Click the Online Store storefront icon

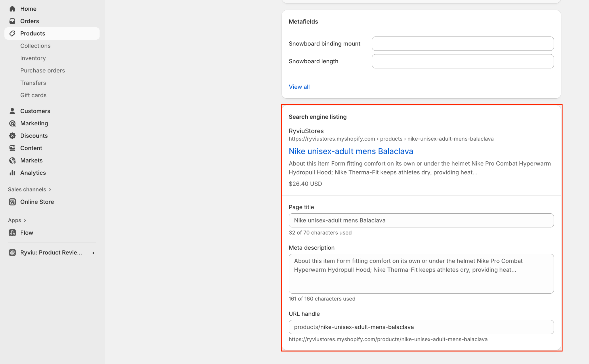point(12,202)
